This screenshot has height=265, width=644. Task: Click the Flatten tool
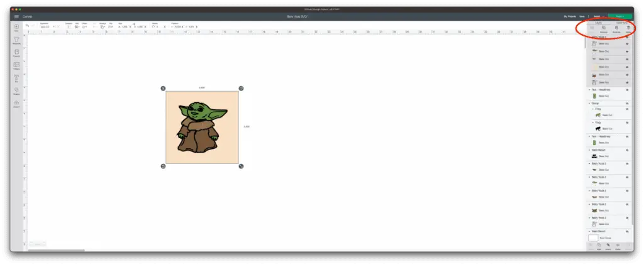point(618,246)
